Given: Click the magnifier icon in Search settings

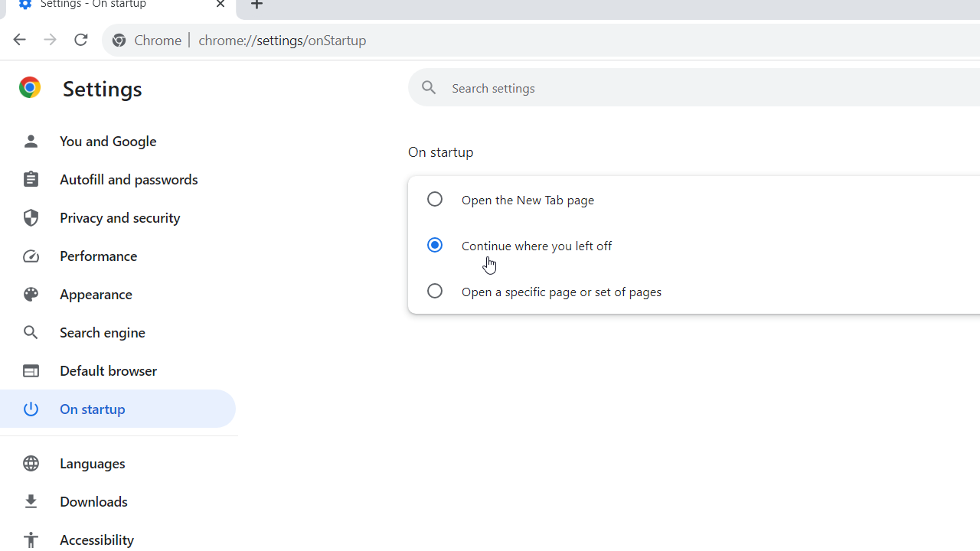Looking at the screenshot, I should (429, 88).
